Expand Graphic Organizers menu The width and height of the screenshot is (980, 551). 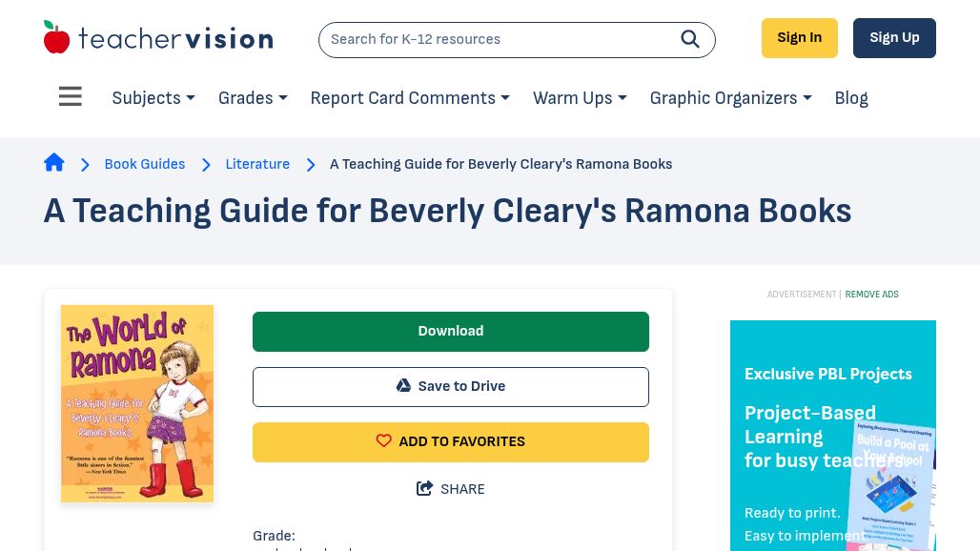tap(730, 98)
